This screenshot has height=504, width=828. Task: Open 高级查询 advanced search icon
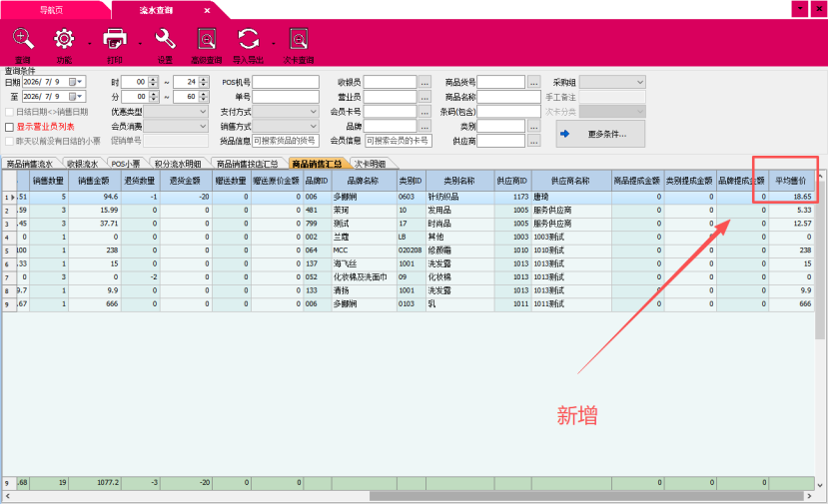pyautogui.click(x=207, y=39)
